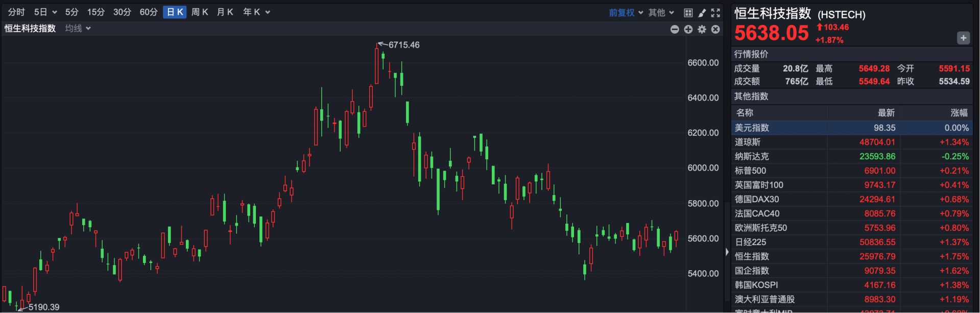Sort index list by 涨幅 column header

[x=959, y=113]
